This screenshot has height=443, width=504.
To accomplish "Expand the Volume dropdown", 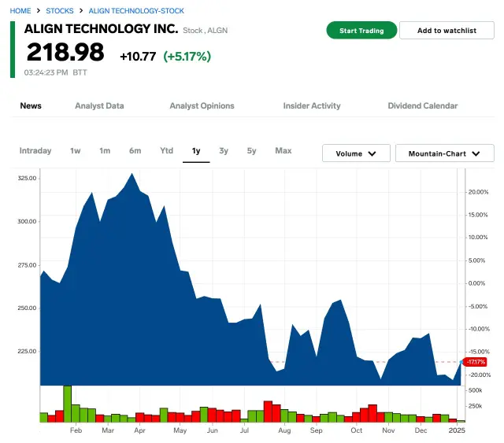I will [356, 153].
